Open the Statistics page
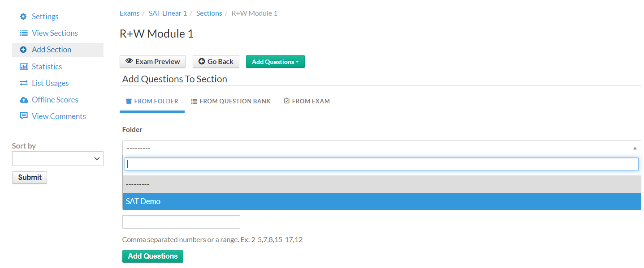Screen dimensions: 644x268 pos(47,67)
